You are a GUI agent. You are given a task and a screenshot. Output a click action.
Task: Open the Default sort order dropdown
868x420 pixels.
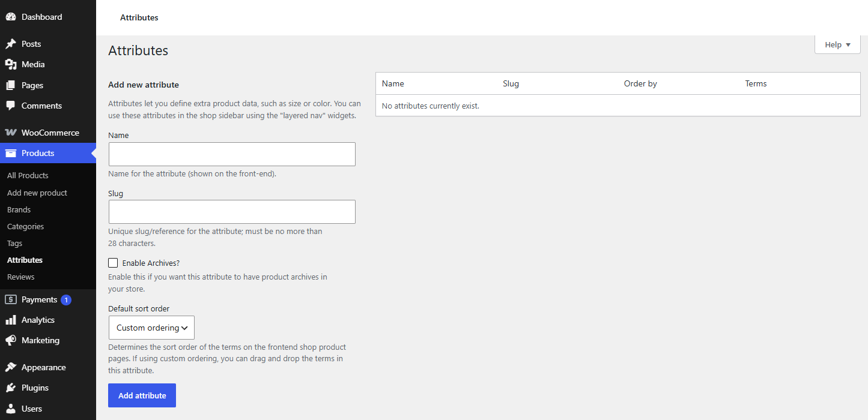151,328
